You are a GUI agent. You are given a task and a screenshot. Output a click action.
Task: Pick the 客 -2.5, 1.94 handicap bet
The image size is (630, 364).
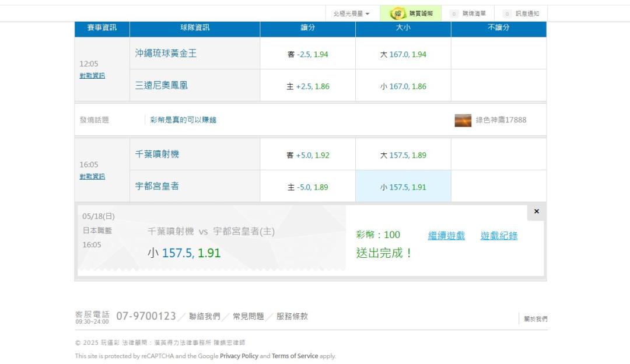(308, 54)
